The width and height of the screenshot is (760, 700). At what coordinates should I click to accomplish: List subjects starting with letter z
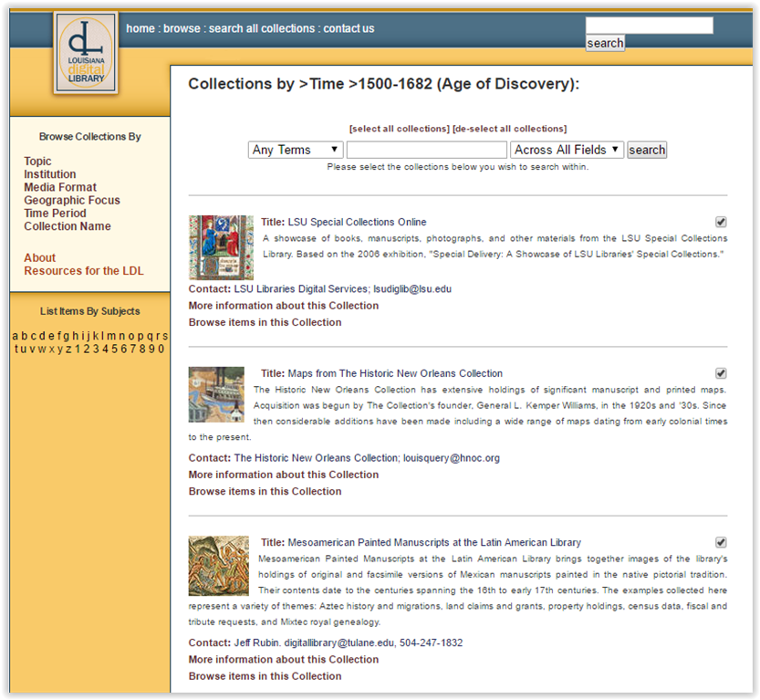68,349
